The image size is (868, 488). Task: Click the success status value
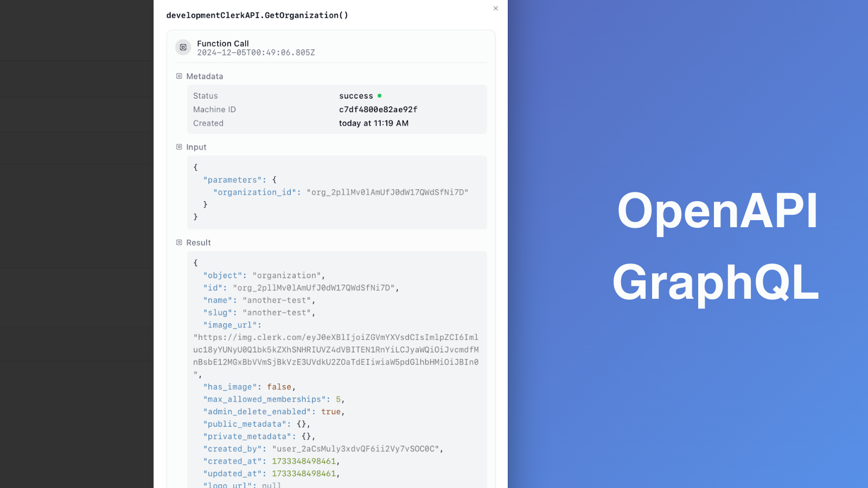pos(356,96)
